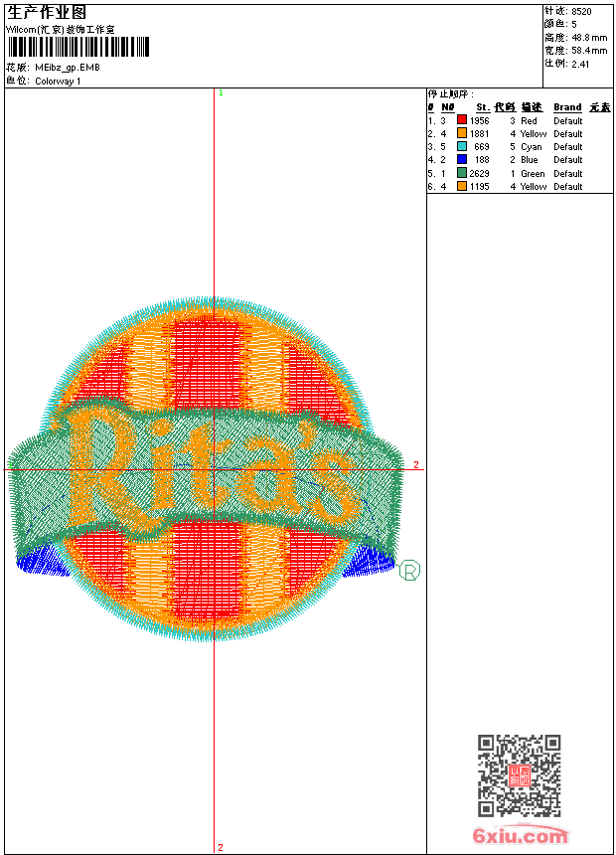The height and width of the screenshot is (855, 616).
Task: Click the Yellow swatch beside 1195 stitches
Action: tap(462, 186)
